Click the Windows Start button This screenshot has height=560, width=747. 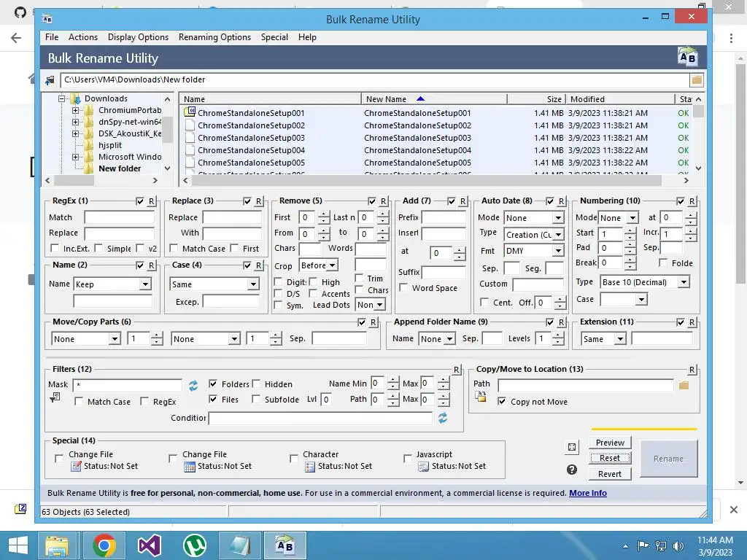18,545
